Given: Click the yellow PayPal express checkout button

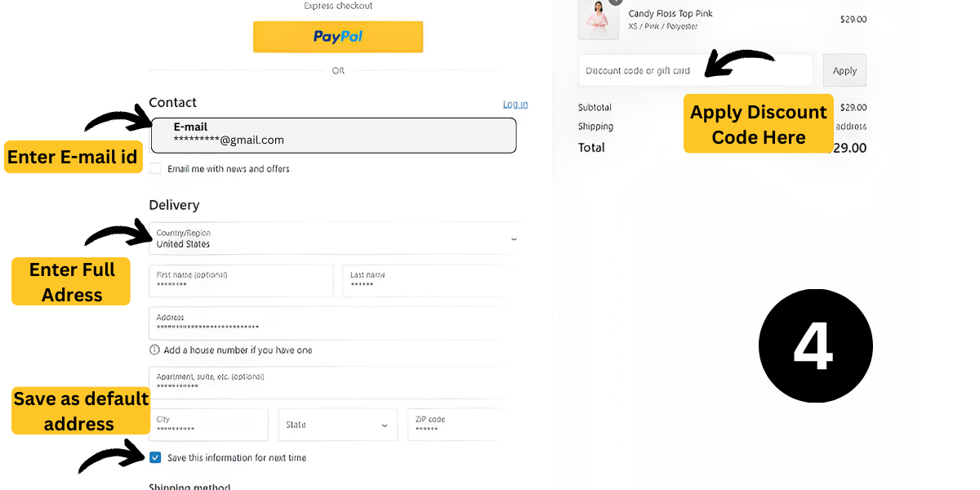Looking at the screenshot, I should 338,37.
